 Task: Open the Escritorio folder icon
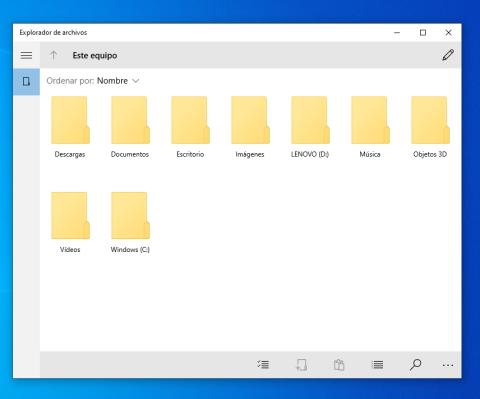click(190, 120)
